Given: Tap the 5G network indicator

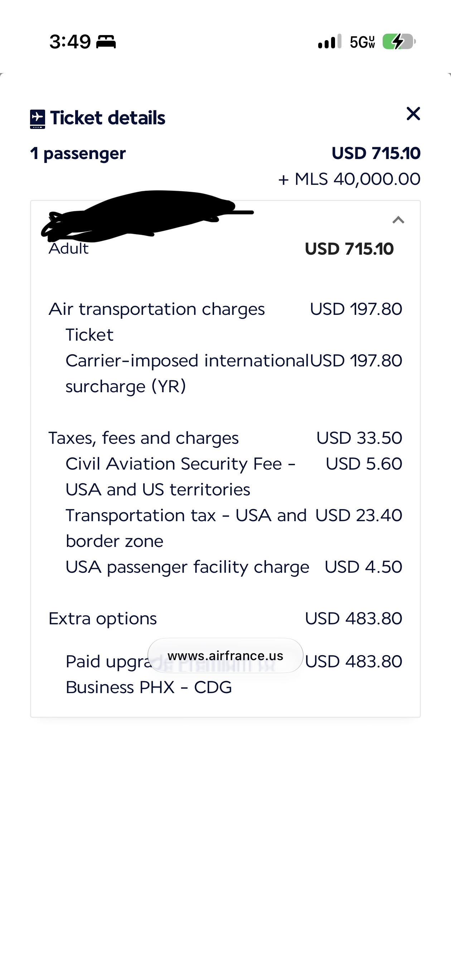Looking at the screenshot, I should [362, 42].
